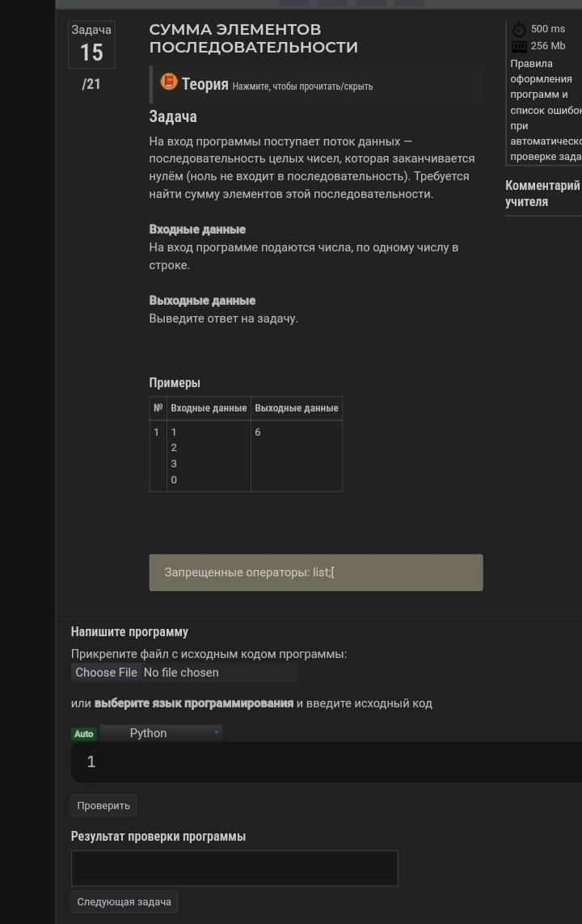Click the red Теория book icon
The height and width of the screenshot is (924, 582).
(x=169, y=82)
